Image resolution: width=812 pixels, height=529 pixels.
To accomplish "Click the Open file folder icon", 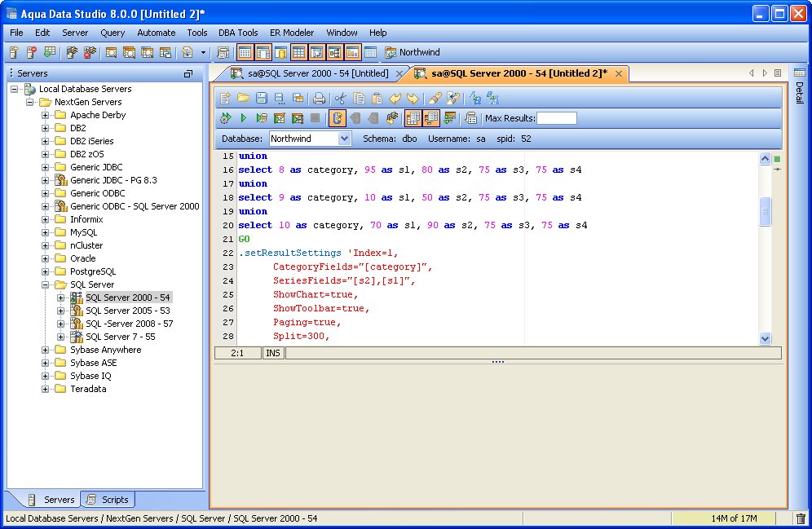I will pyautogui.click(x=244, y=98).
